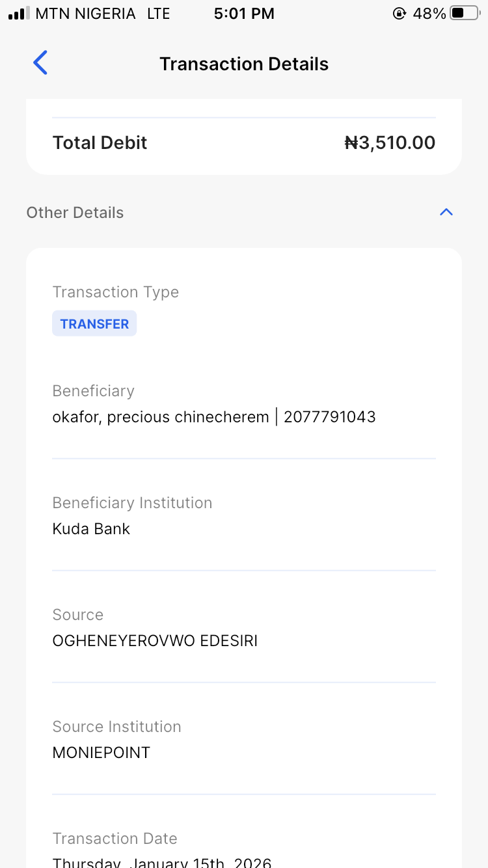488x868 pixels.
Task: Tap the TRANSFER transaction type badge
Action: [x=94, y=323]
